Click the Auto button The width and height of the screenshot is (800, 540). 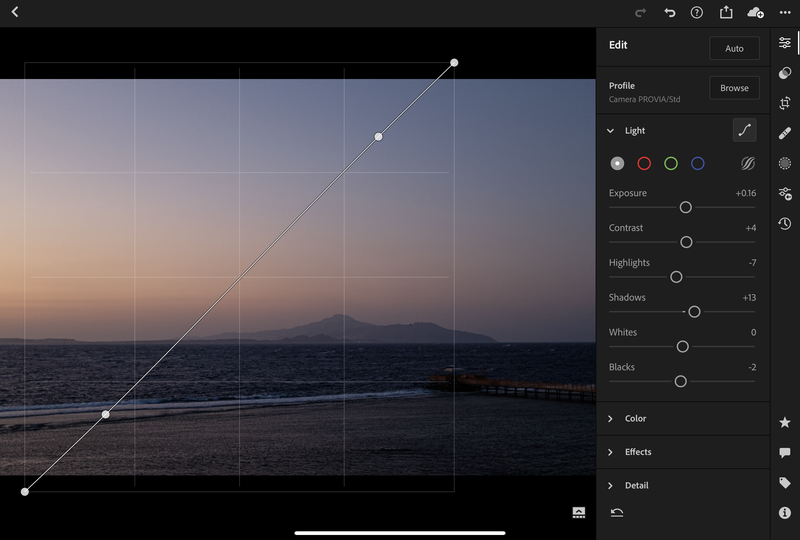[x=734, y=48]
